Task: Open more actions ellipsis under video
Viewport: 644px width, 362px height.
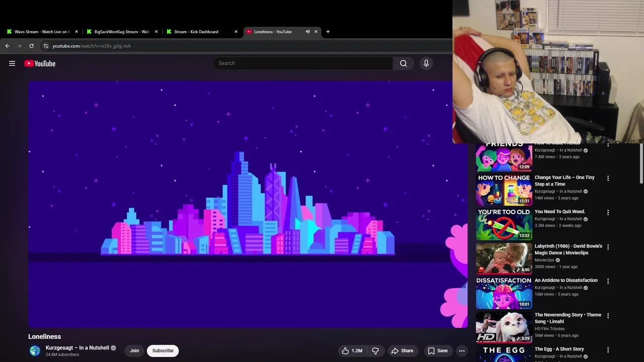Action: [462, 351]
